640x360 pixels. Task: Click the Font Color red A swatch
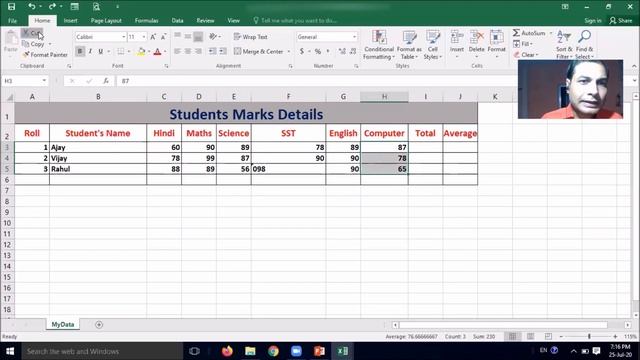coord(158,51)
